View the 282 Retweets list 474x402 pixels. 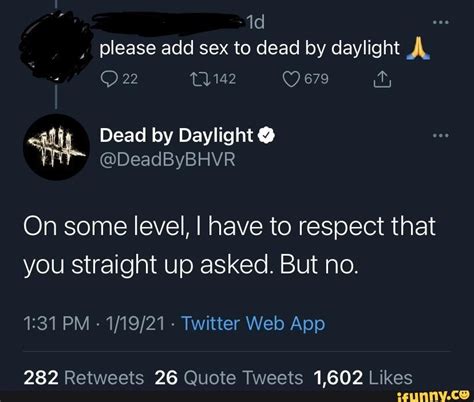pyautogui.click(x=84, y=378)
